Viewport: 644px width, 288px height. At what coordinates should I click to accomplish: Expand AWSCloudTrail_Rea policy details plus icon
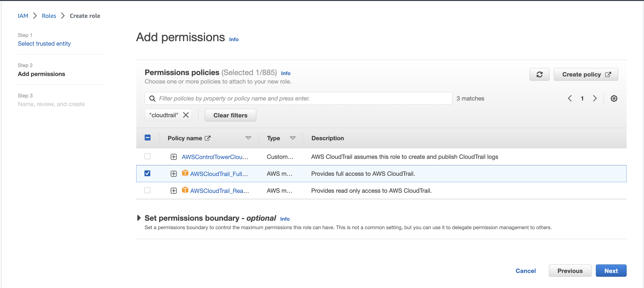174,191
